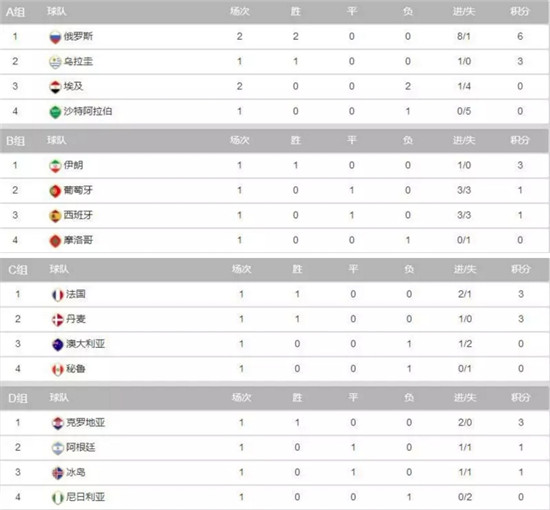Click the Nigeria flag icon
This screenshot has width=550, height=510.
click(58, 498)
